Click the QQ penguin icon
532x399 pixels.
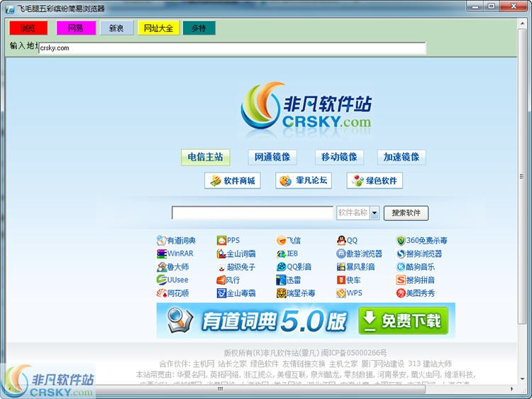(x=341, y=241)
